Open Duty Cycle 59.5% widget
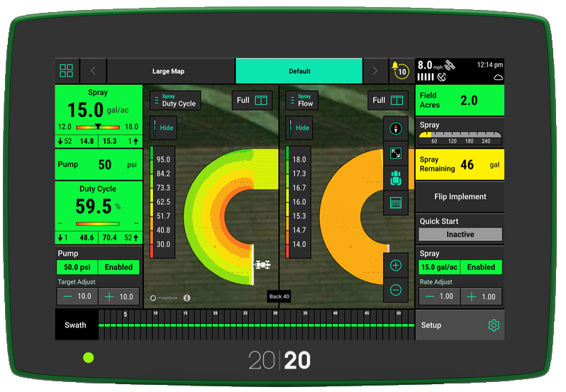This screenshot has width=566, height=392. (99, 213)
